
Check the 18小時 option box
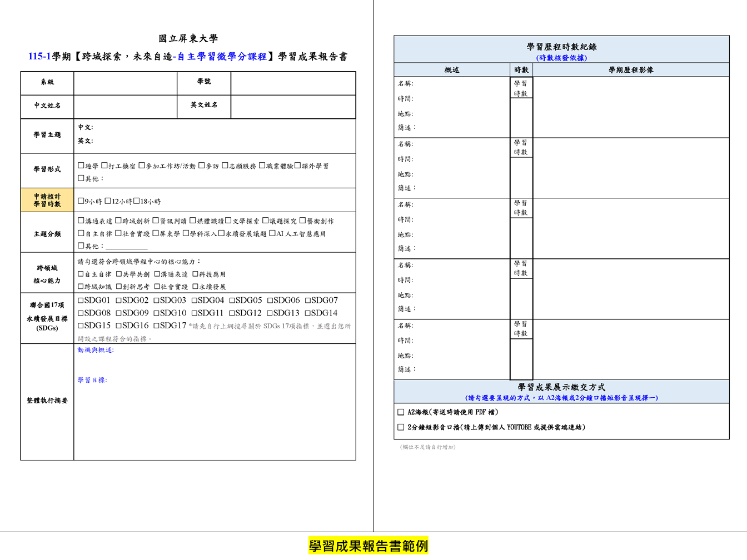tap(136, 201)
